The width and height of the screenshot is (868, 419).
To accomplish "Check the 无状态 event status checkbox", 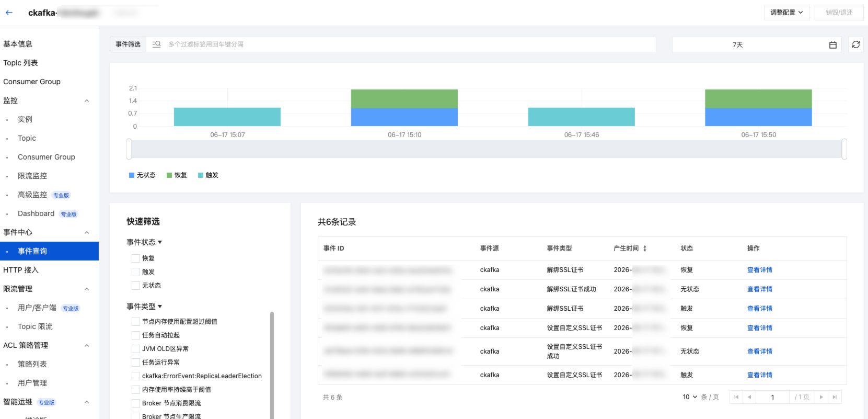I will pos(136,286).
